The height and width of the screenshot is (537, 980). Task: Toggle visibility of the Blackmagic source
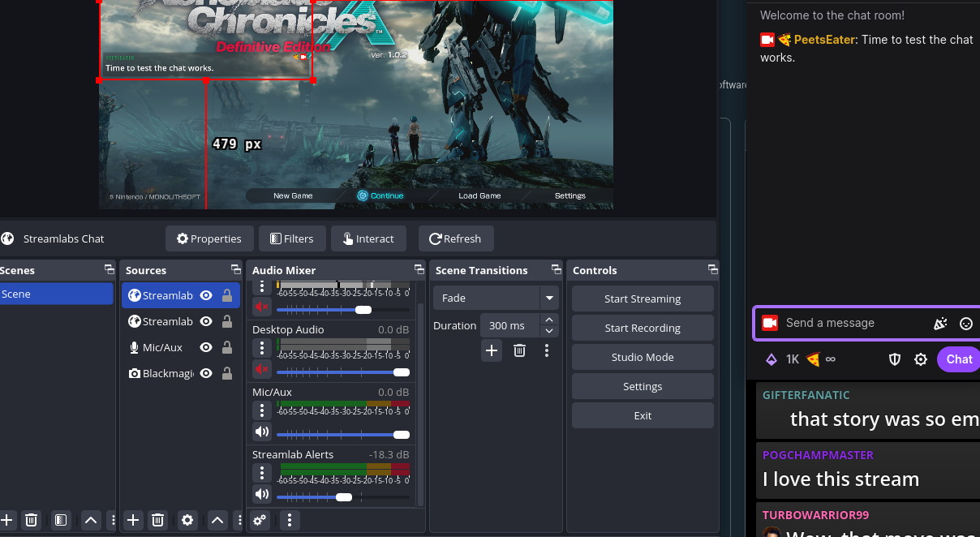(206, 373)
